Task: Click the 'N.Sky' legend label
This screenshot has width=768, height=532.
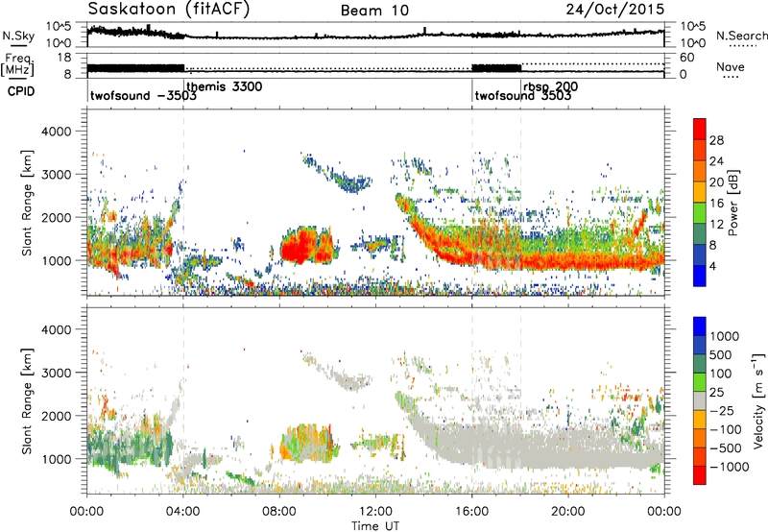Action: click(x=18, y=36)
